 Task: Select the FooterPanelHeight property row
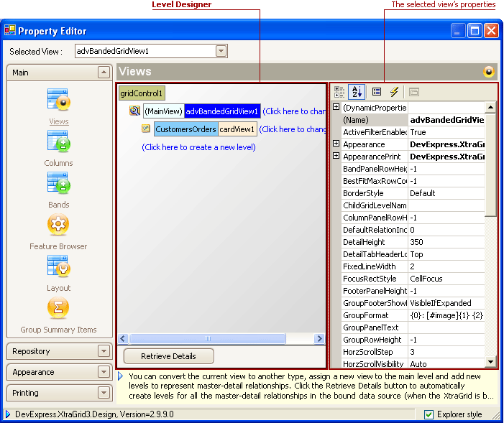(x=413, y=291)
